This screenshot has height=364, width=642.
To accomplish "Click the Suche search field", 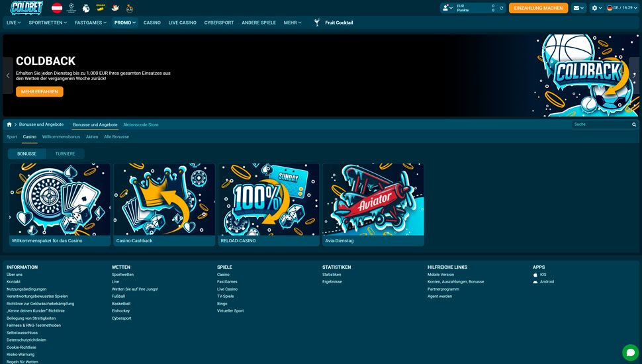I will pyautogui.click(x=601, y=124).
